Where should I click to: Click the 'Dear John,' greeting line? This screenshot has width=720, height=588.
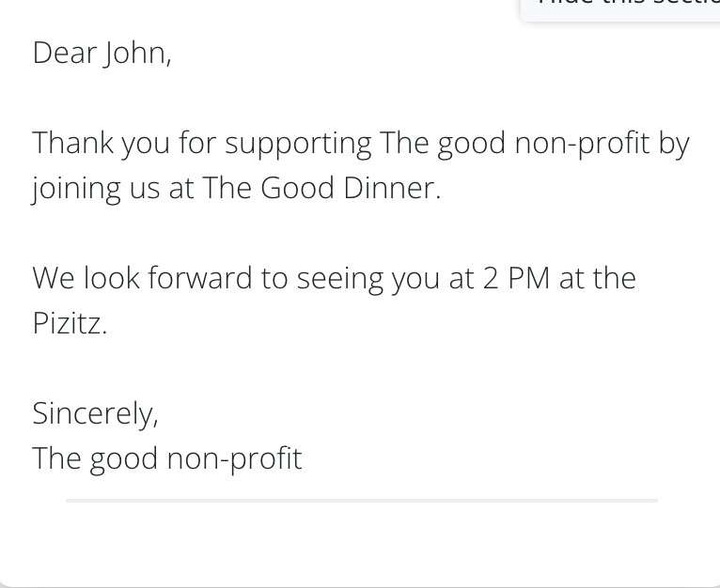pos(102,54)
